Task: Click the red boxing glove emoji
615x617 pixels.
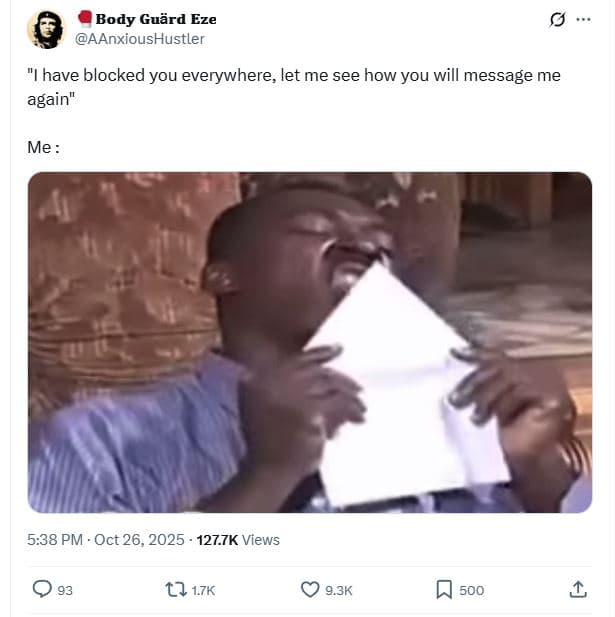Action: pyautogui.click(x=85, y=18)
